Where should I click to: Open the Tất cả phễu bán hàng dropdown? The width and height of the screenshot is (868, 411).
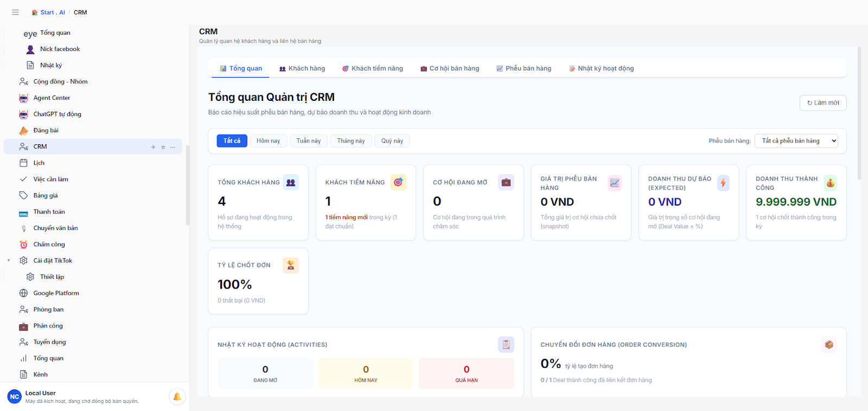tap(796, 141)
